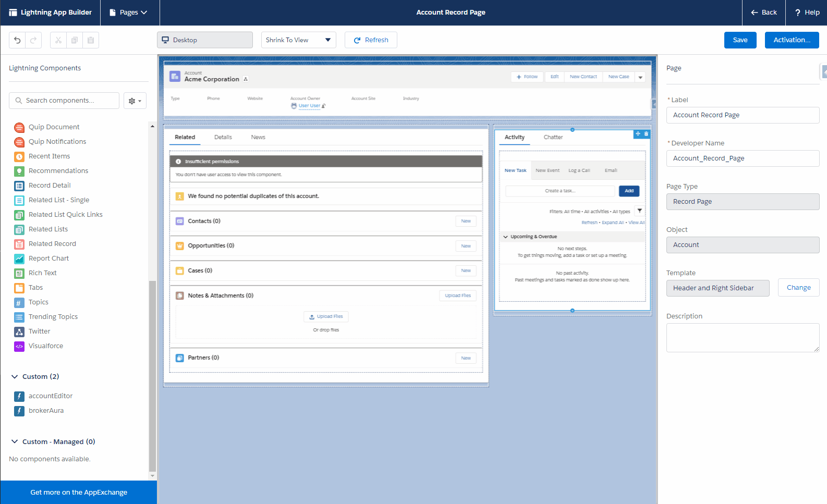Click the Description text area
827x504 pixels.
point(743,338)
